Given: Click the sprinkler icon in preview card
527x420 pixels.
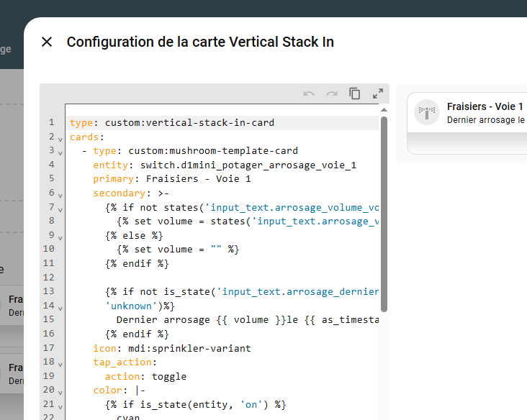Looking at the screenshot, I should 427,111.
